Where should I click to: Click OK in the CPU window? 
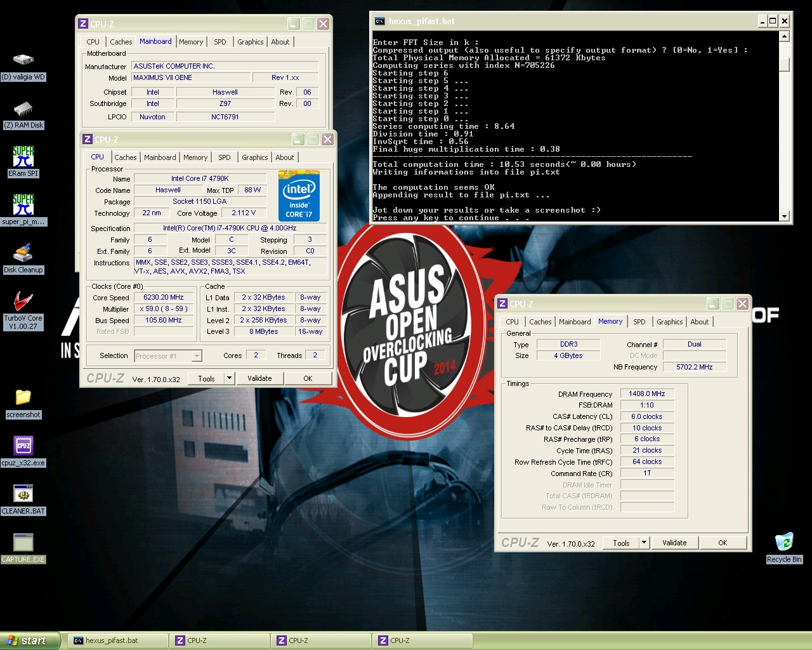[308, 378]
